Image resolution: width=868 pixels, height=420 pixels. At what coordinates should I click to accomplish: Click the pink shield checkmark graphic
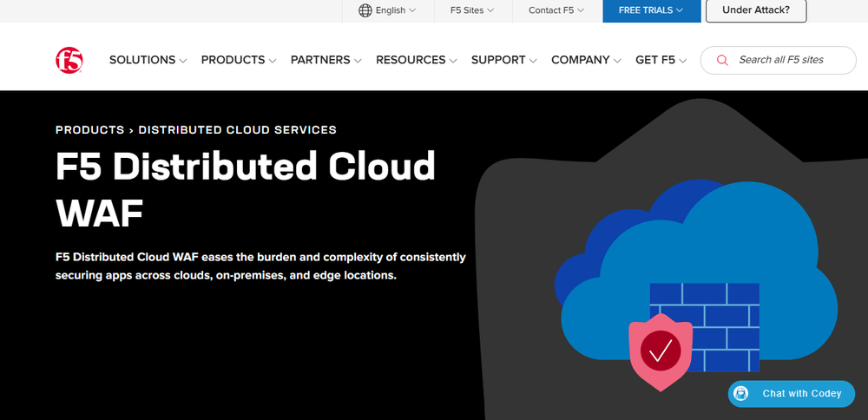[x=661, y=352]
